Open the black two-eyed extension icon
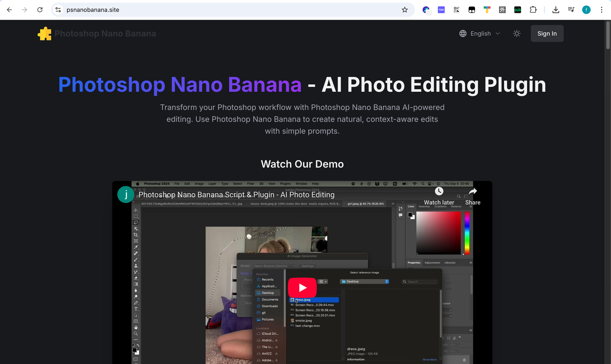The height and width of the screenshot is (364, 611). tap(472, 10)
